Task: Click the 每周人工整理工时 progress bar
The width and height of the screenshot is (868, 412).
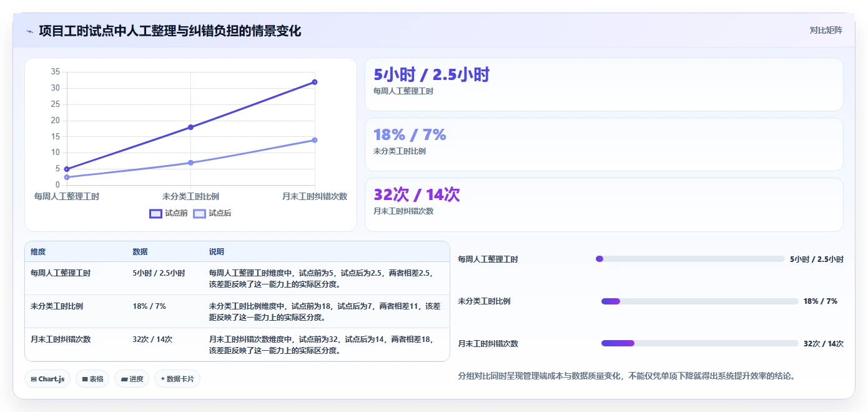Action: tap(690, 259)
